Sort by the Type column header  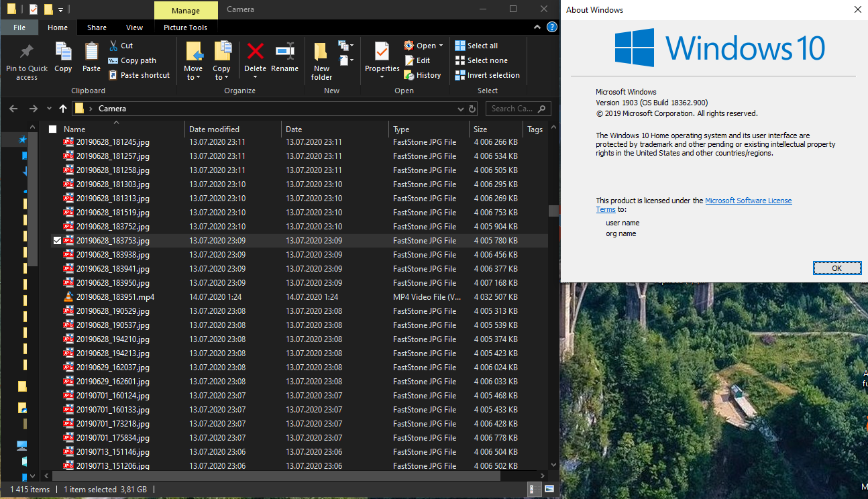(x=429, y=129)
